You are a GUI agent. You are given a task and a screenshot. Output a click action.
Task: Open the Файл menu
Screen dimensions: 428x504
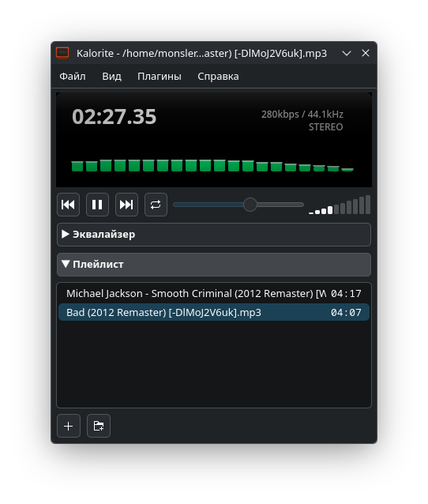(73, 77)
